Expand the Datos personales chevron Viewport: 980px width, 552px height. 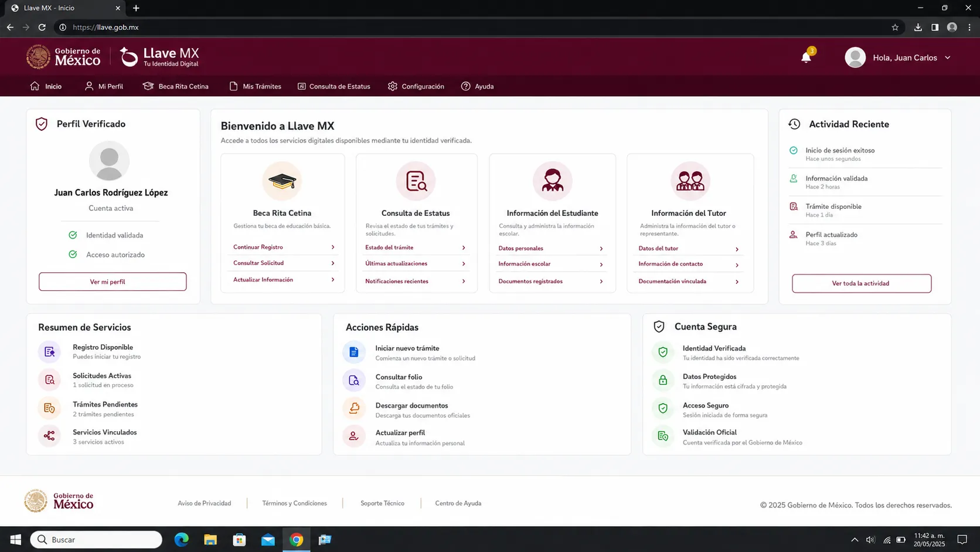601,249
